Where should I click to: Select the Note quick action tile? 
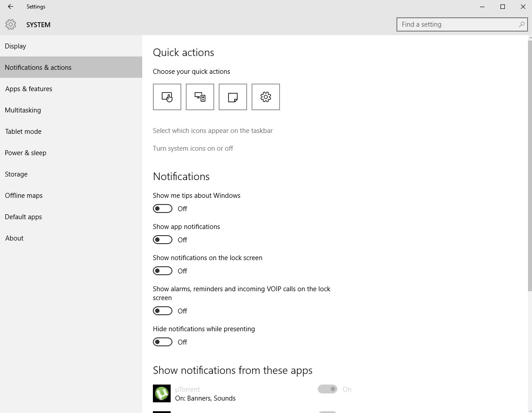click(x=233, y=97)
